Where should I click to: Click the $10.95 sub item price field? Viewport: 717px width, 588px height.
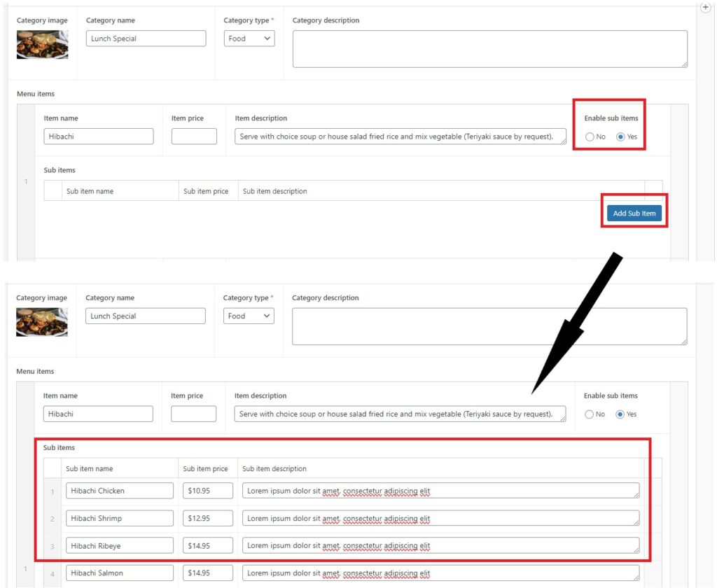(x=207, y=491)
